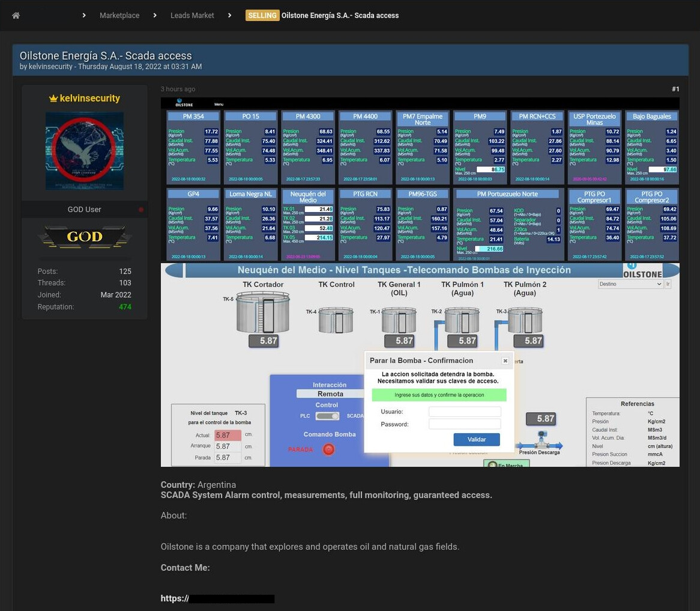The height and width of the screenshot is (611, 700).
Task: Click the Threads count 103
Action: click(x=125, y=283)
